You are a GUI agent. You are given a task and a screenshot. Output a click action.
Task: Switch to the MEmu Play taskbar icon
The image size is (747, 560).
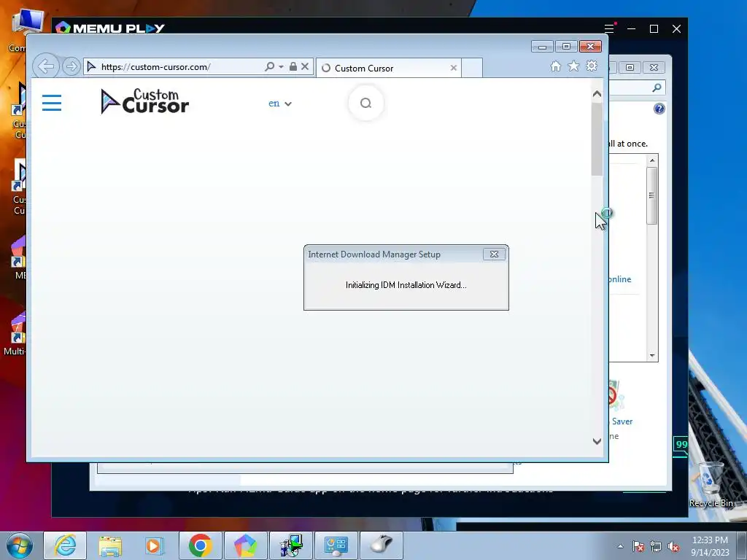(246, 545)
